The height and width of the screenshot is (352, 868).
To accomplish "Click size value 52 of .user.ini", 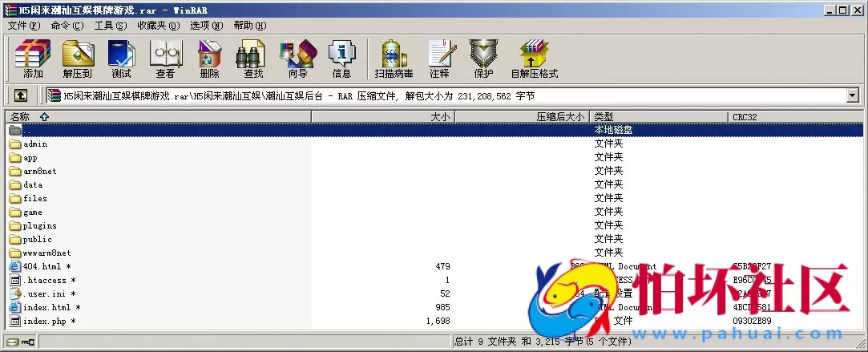I will (x=445, y=294).
